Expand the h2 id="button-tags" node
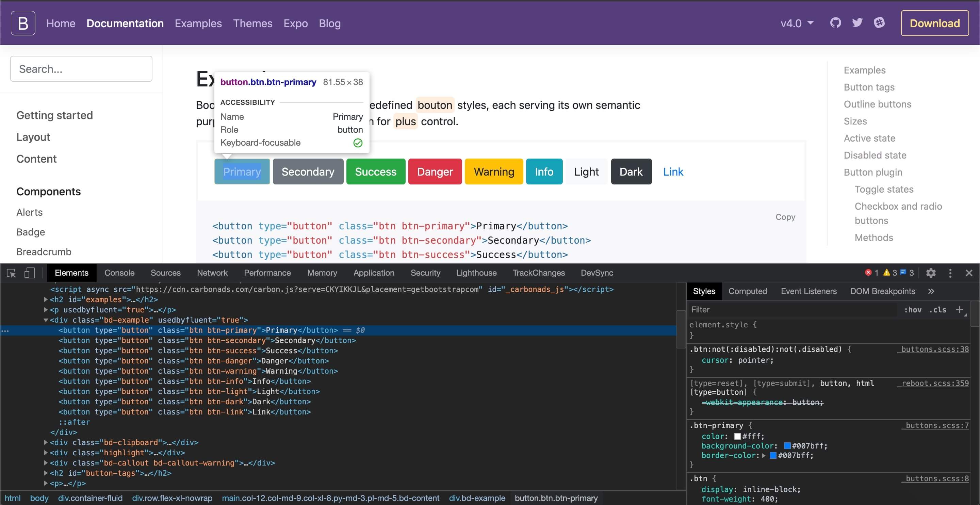 (x=46, y=473)
